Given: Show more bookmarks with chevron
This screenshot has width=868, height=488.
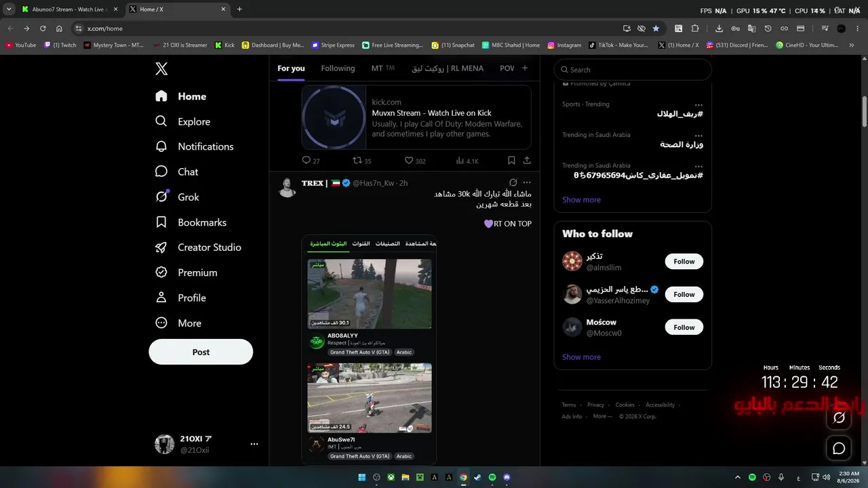Looking at the screenshot, I should [852, 45].
